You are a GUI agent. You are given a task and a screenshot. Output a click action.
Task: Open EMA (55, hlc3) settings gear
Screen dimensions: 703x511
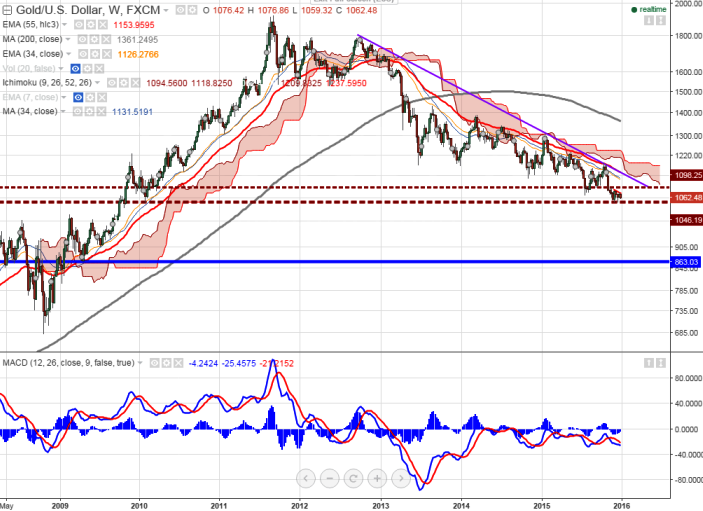tap(91, 25)
